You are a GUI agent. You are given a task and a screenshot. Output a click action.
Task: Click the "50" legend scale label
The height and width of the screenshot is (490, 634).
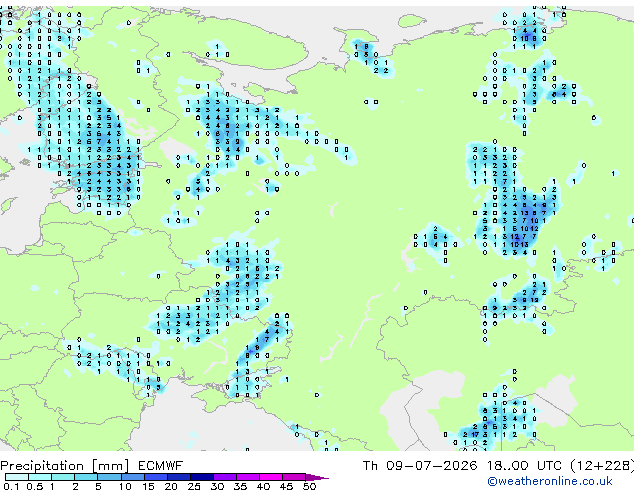click(310, 486)
